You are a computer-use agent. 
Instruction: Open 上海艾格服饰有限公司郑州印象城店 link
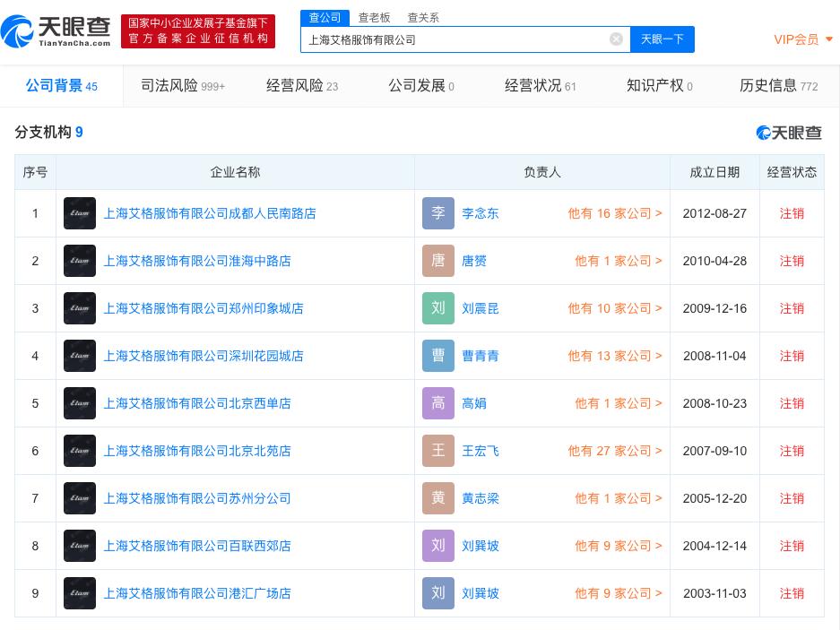pos(204,308)
